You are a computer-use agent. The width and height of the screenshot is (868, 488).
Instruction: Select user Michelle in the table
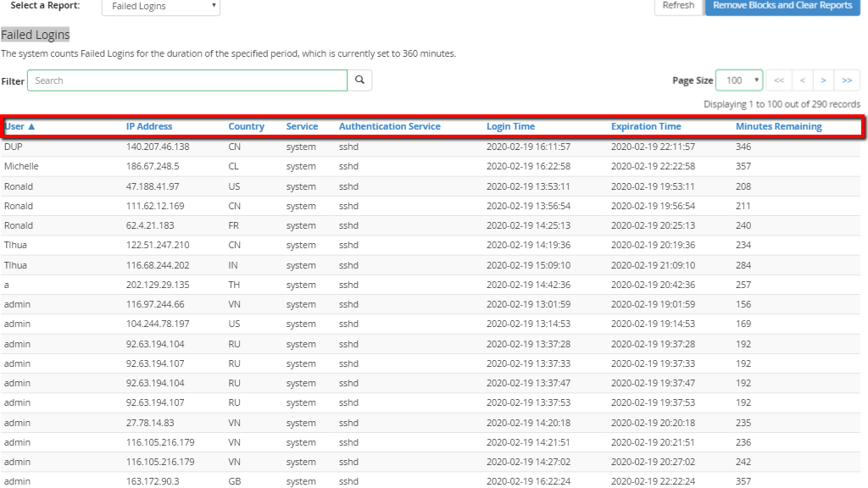pos(21,166)
